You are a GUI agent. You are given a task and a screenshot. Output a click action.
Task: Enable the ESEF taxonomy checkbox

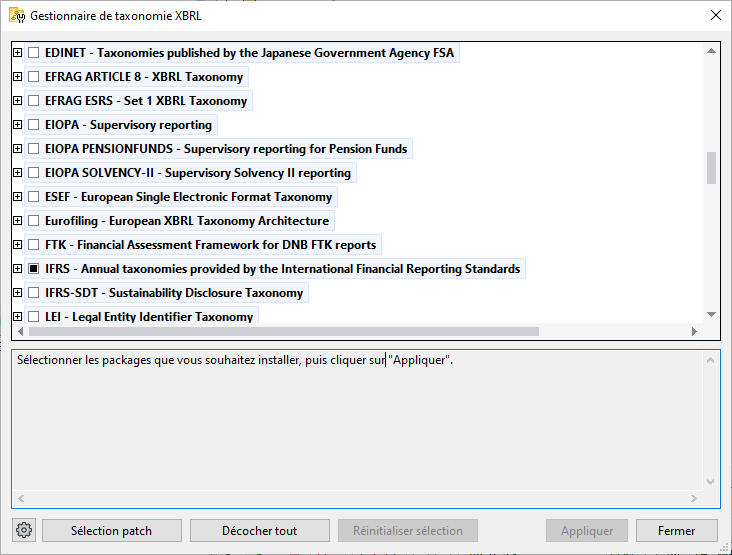point(34,197)
